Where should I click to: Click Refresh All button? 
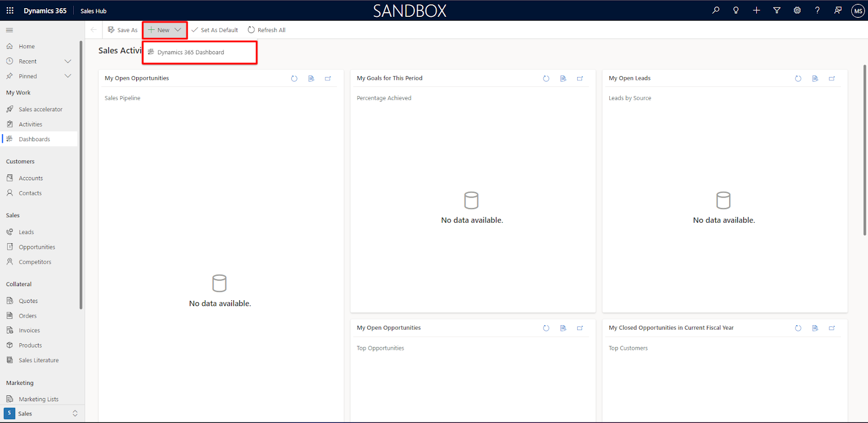[266, 30]
